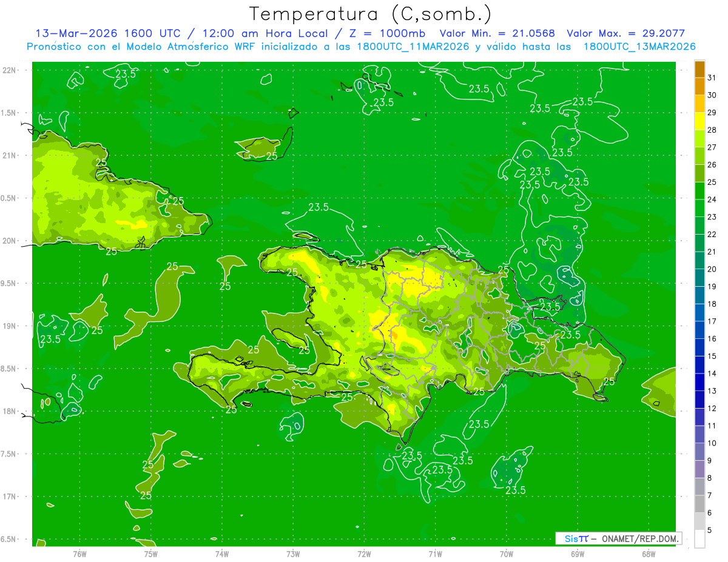Click the colorbar label 27

[712, 147]
